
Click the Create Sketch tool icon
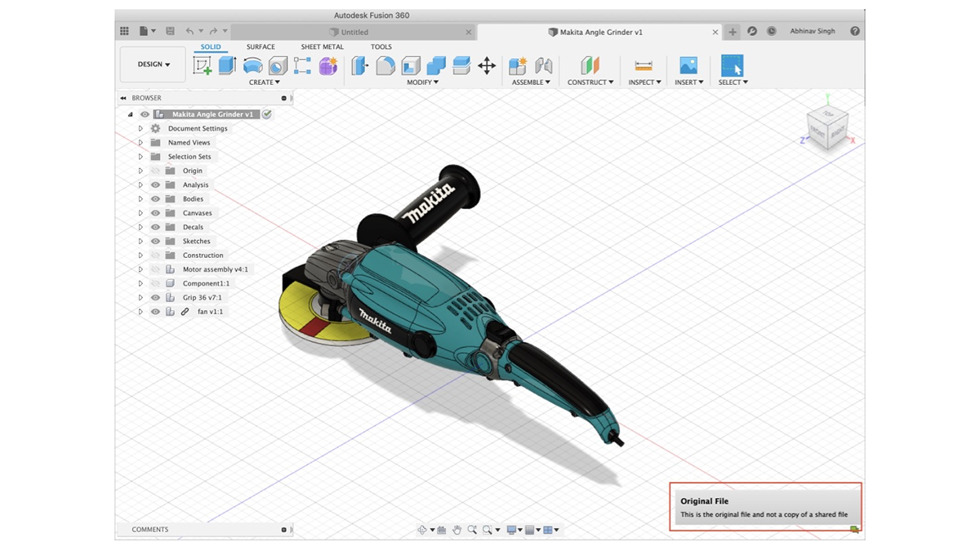point(202,66)
